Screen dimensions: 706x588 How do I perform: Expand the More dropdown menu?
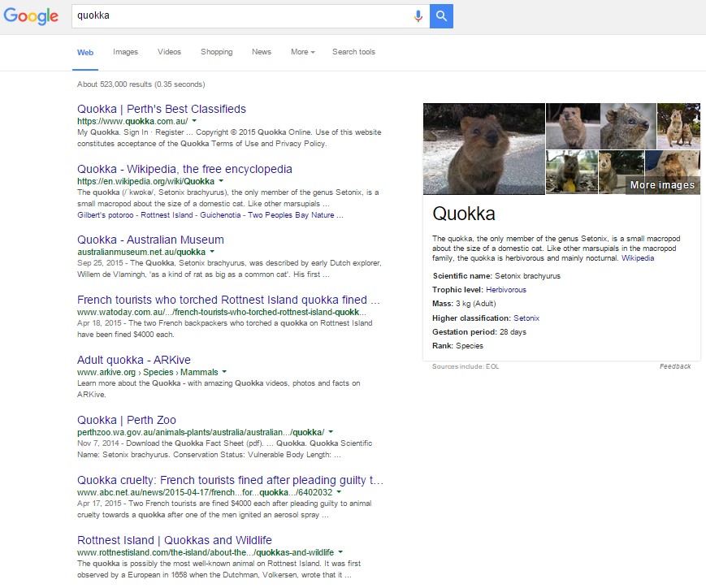(x=302, y=52)
